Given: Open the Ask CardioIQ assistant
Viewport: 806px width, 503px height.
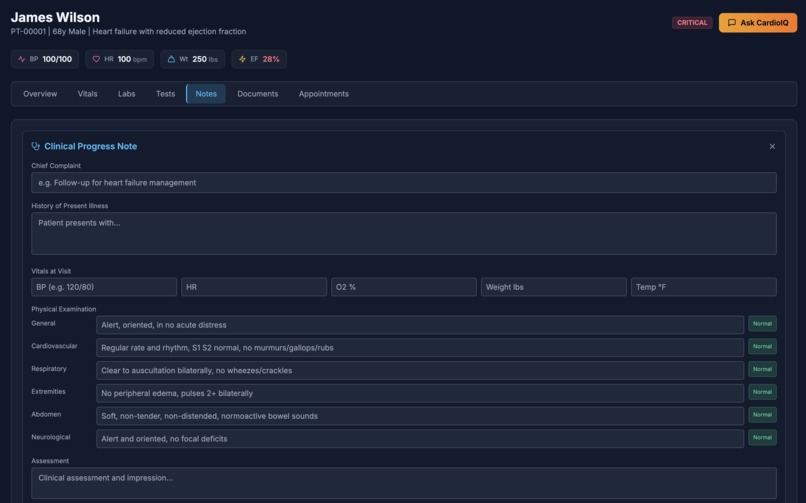Looking at the screenshot, I should pos(758,23).
